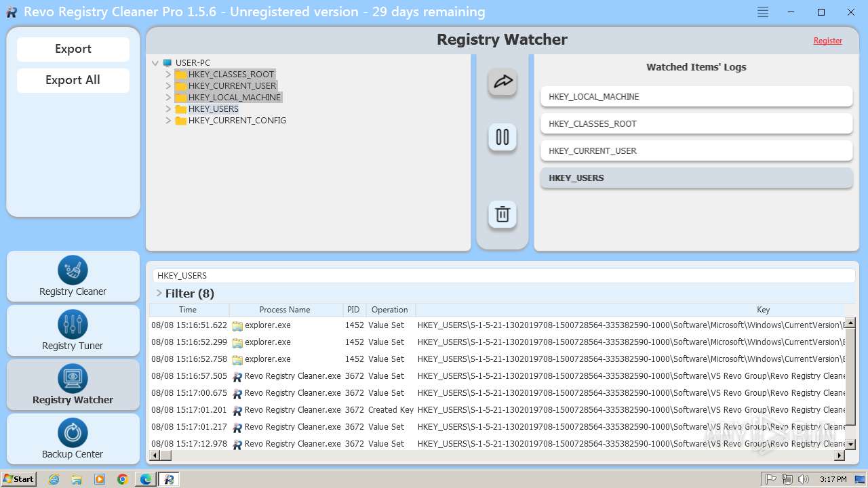The height and width of the screenshot is (488, 868).
Task: Launch Google Chrome from the taskbar
Action: [x=123, y=479]
